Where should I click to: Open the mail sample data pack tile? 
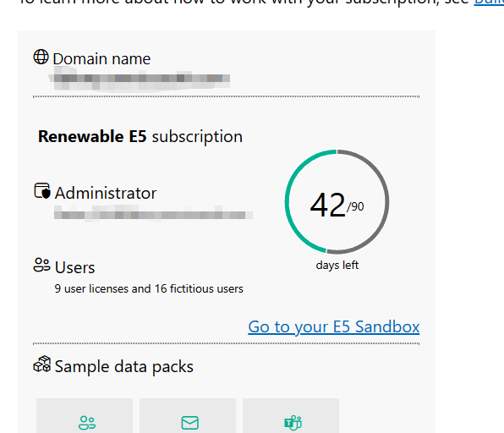coord(188,415)
